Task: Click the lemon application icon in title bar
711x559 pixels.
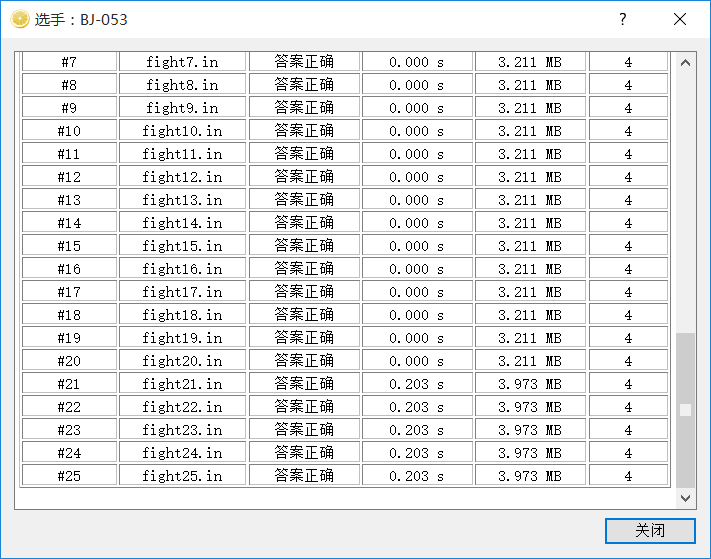Action: (x=20, y=19)
